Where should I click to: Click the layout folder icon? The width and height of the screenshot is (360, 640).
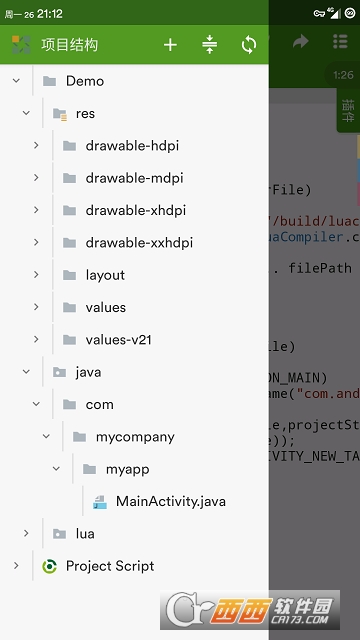click(69, 275)
